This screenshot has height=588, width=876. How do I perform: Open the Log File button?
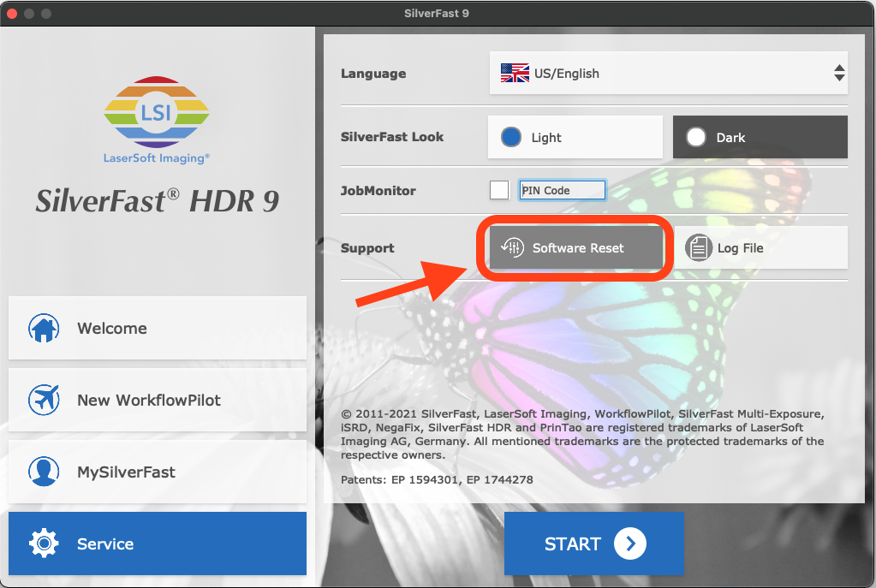point(761,248)
